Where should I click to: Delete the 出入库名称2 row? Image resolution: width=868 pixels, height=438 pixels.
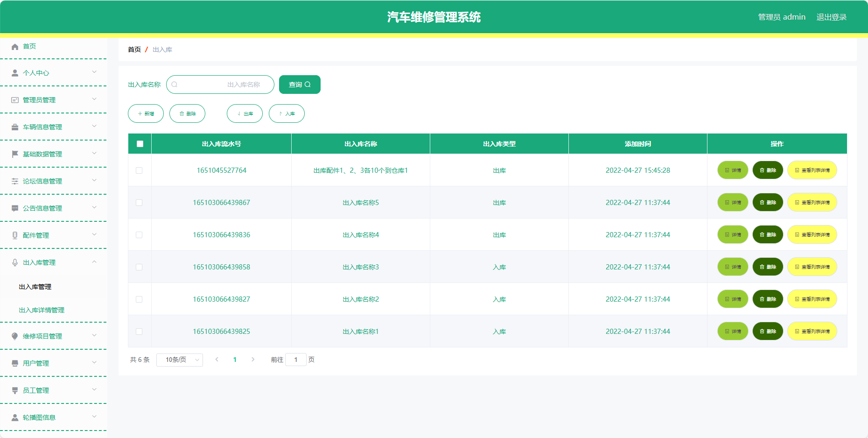click(768, 299)
